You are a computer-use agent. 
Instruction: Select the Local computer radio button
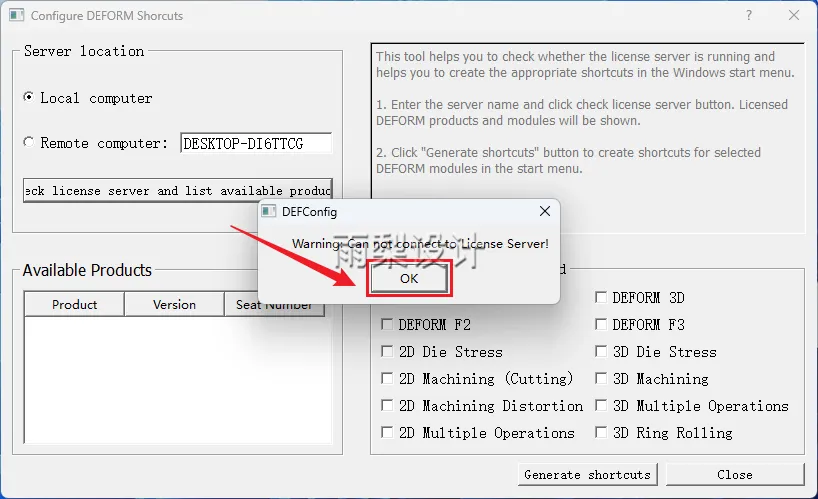click(x=29, y=97)
